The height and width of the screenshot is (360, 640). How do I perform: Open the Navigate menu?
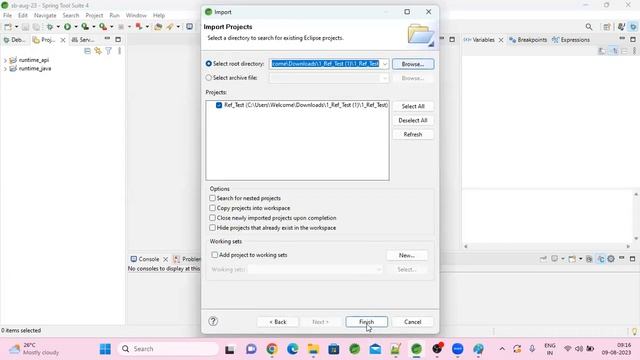tap(45, 15)
